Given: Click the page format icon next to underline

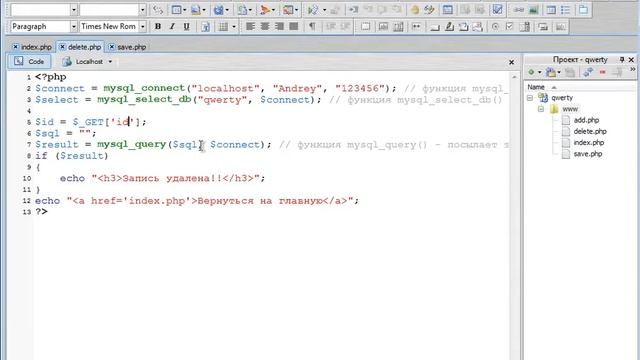Looking at the screenshot, I should 205,27.
